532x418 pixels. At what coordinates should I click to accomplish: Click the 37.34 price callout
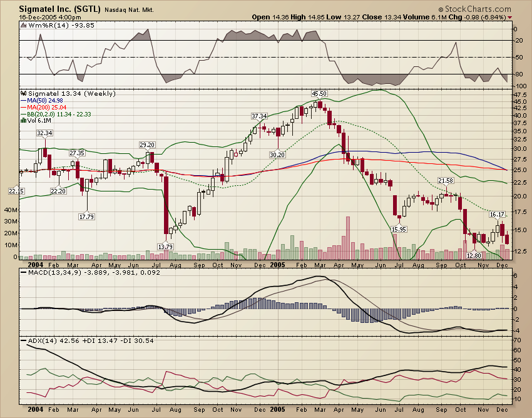coord(259,116)
